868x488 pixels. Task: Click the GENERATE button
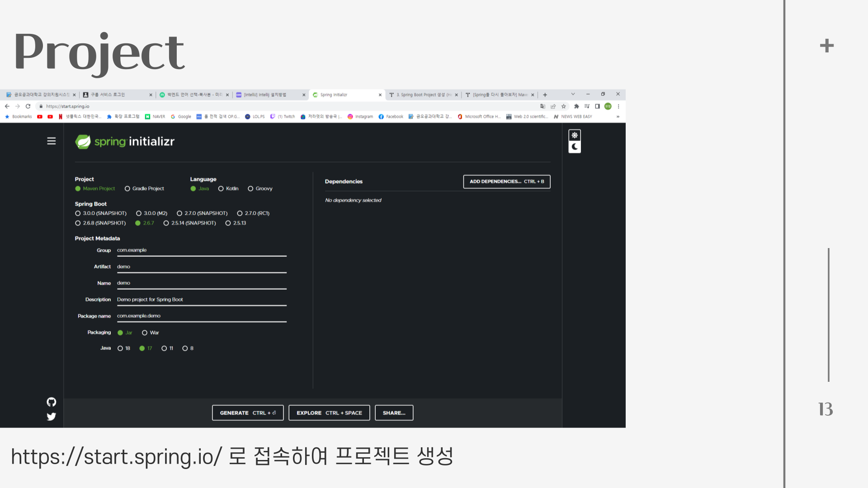click(248, 413)
